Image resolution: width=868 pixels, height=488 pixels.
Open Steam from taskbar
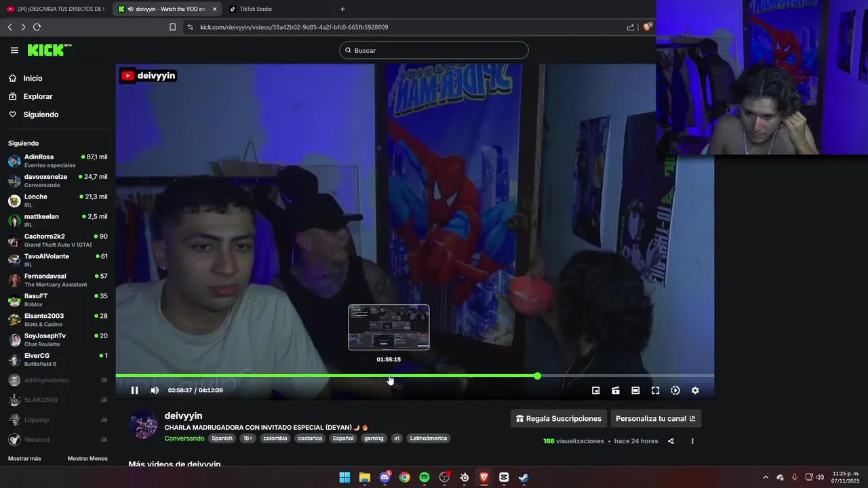click(524, 477)
